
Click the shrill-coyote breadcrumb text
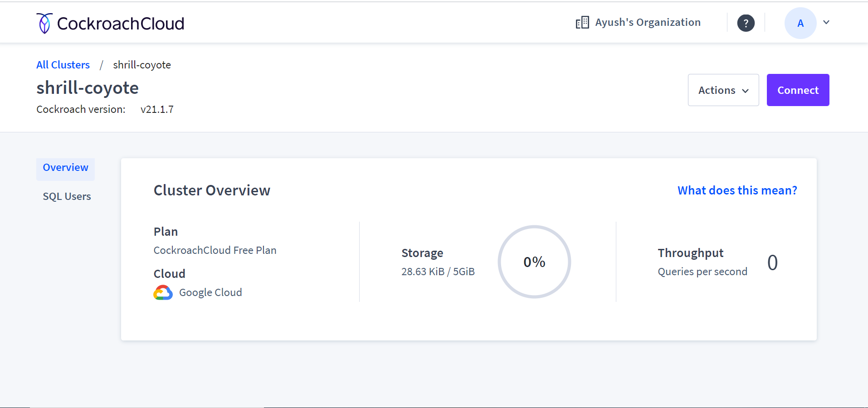click(x=142, y=65)
